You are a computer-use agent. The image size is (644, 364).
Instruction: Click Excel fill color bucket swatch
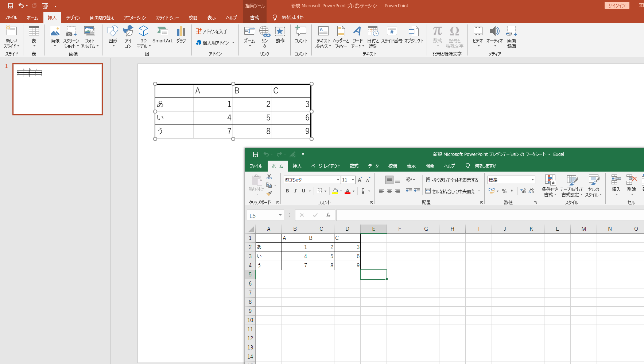pyautogui.click(x=335, y=191)
